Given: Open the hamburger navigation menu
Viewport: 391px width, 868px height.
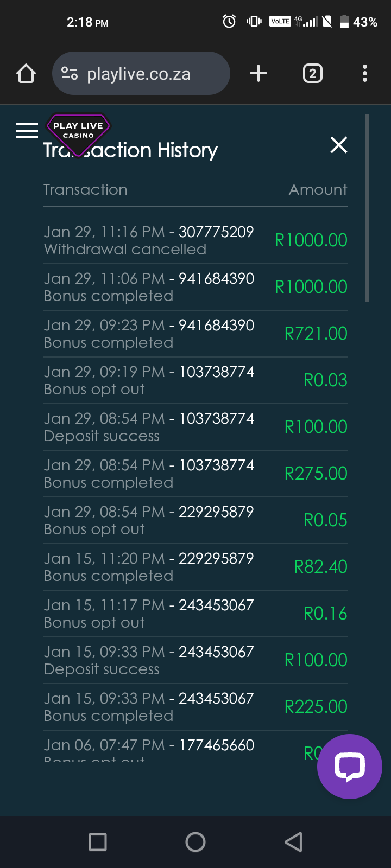Looking at the screenshot, I should [x=27, y=131].
